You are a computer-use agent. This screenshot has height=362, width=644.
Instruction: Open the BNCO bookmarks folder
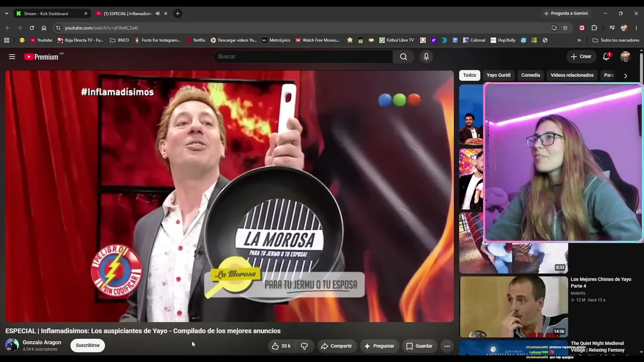119,40
